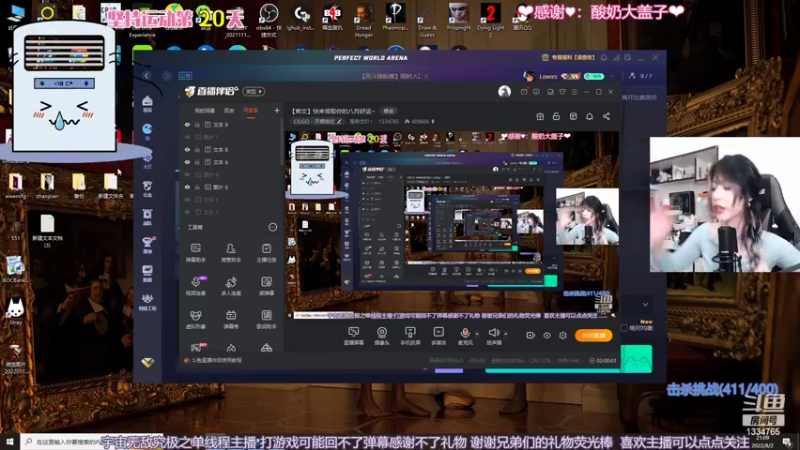The height and width of the screenshot is (450, 800).
Task: Open the 弹幕助手 danmaku assistant tool
Action: click(x=195, y=253)
